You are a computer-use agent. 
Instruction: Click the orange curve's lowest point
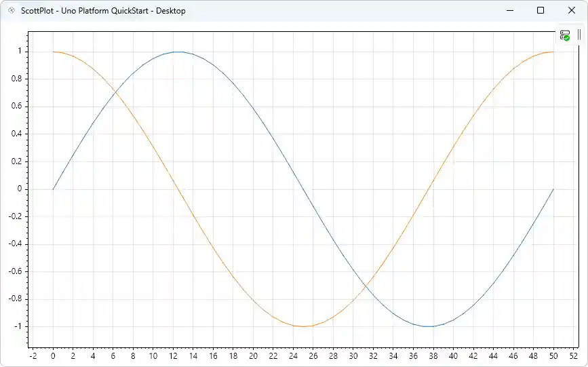[303, 326]
